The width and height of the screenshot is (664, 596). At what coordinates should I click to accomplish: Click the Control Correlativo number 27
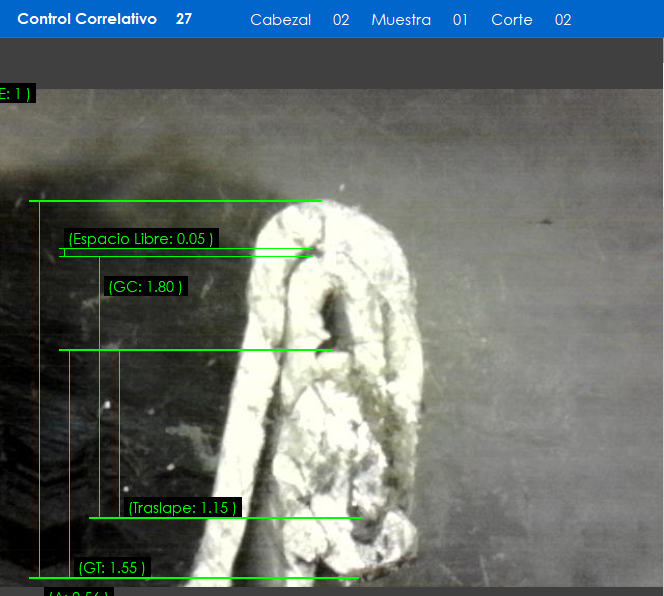pos(184,19)
